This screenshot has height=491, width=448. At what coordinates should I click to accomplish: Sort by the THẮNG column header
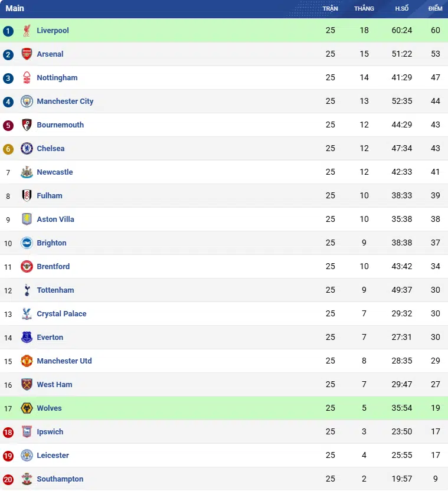[364, 8]
